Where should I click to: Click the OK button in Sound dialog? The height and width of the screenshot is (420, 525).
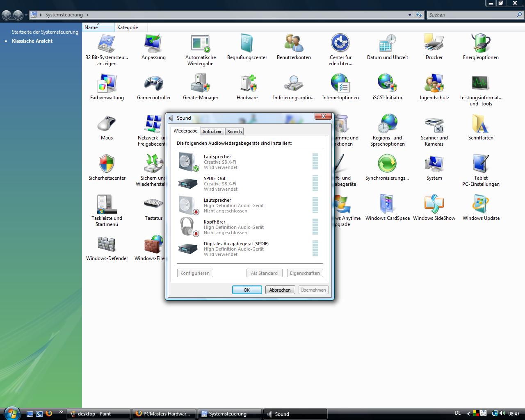[247, 290]
